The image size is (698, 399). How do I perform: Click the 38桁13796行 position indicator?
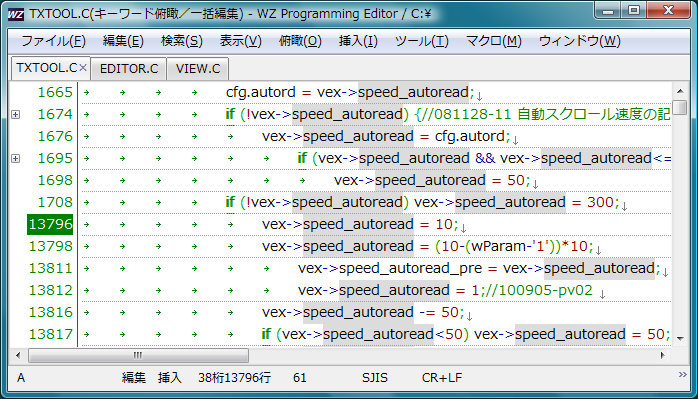(x=234, y=378)
